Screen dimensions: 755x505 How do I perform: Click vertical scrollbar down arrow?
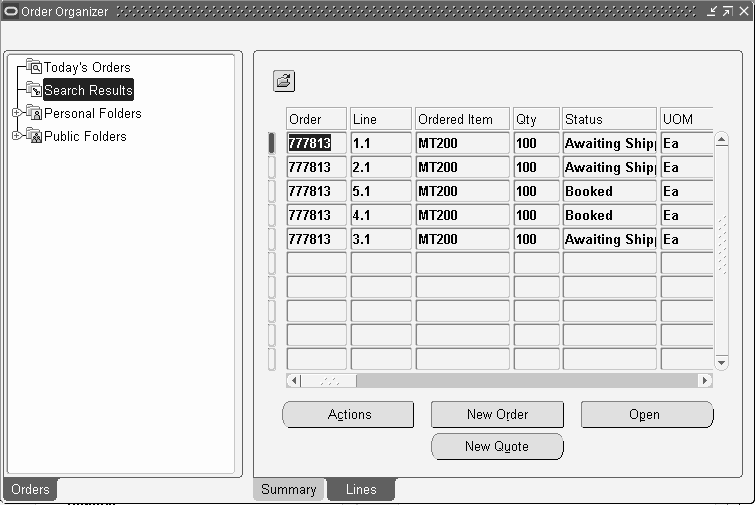[721, 363]
